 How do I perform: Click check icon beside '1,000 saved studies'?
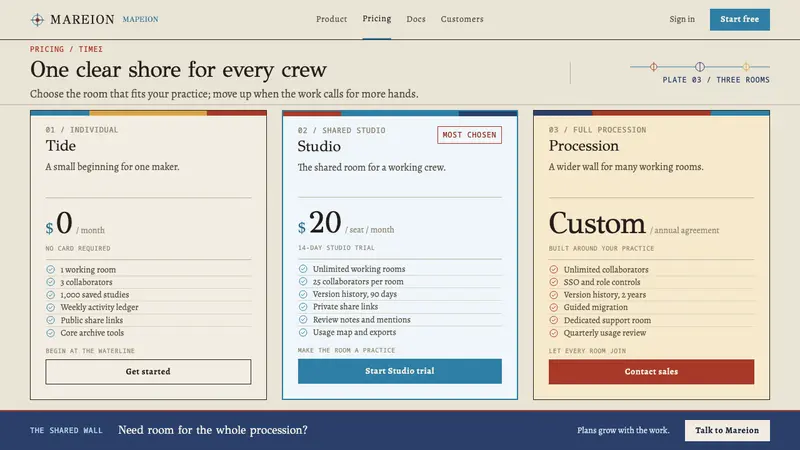pyautogui.click(x=51, y=295)
